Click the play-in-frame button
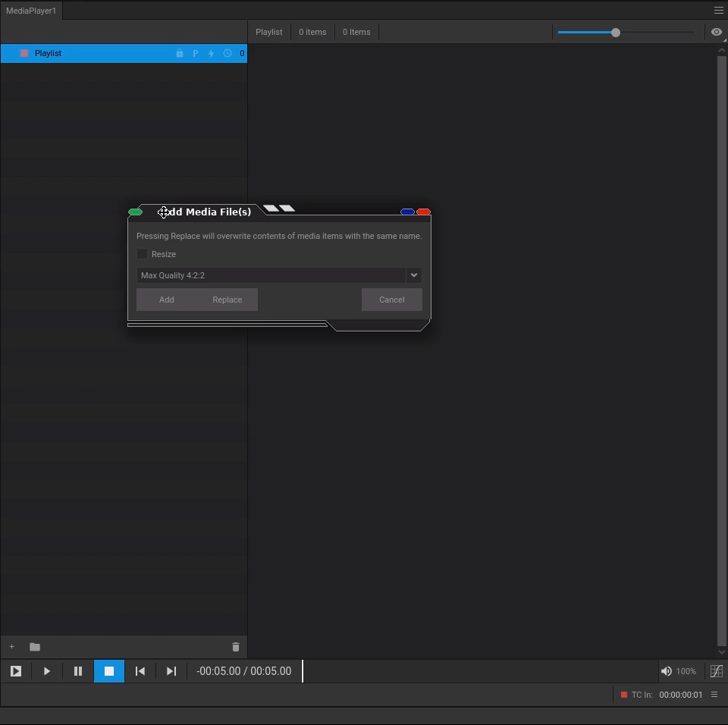Viewport: 728px width, 725px height. pos(16,670)
